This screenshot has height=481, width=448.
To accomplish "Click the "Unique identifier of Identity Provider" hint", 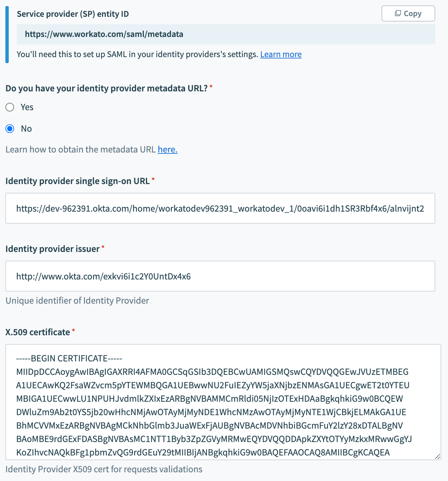I will click(x=77, y=301).
